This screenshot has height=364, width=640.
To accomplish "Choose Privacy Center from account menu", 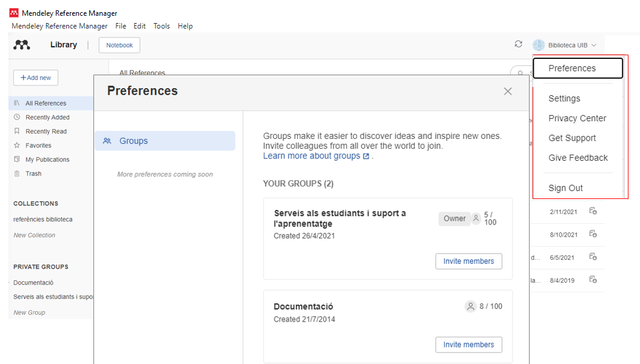I will [577, 118].
